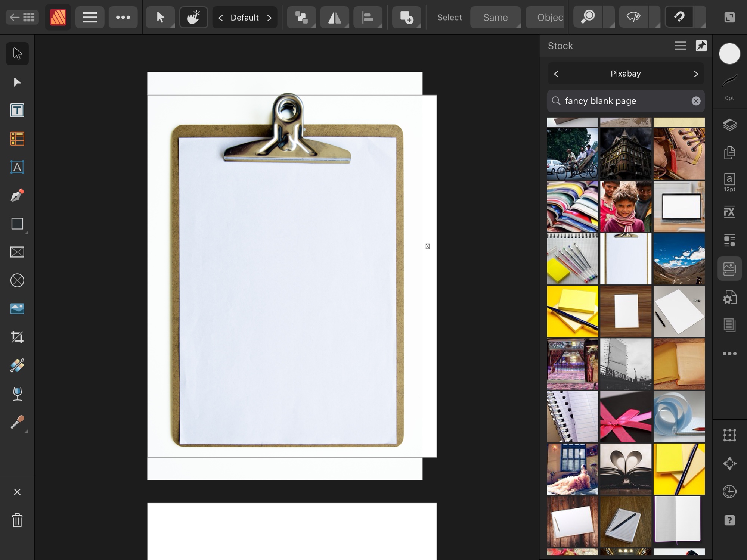Open the stroke width 0pt control

(729, 87)
